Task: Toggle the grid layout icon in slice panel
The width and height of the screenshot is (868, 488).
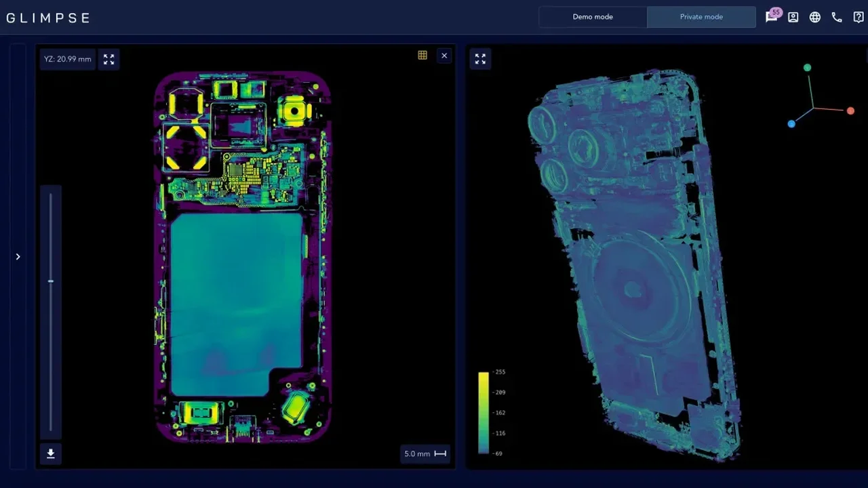Action: [422, 56]
